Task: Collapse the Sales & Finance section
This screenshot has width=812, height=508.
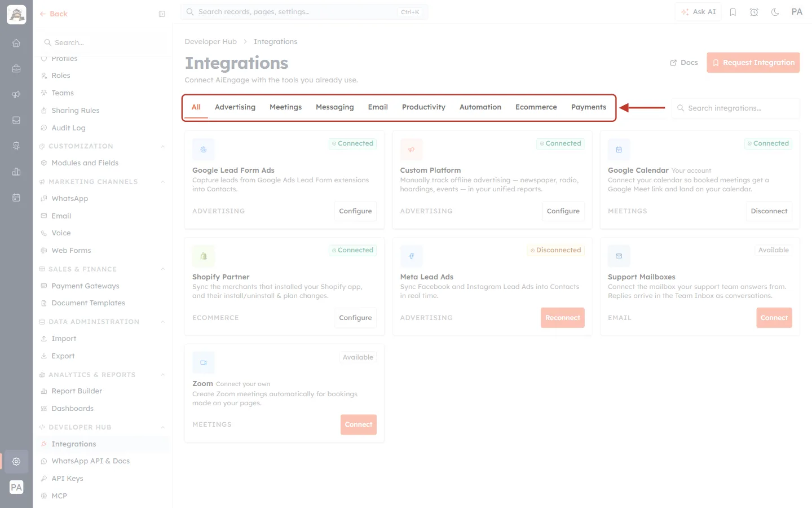Action: pos(163,269)
